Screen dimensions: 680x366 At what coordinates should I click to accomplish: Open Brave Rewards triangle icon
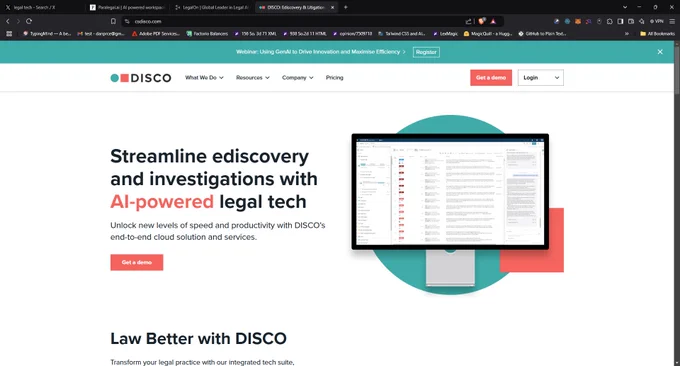click(x=493, y=21)
